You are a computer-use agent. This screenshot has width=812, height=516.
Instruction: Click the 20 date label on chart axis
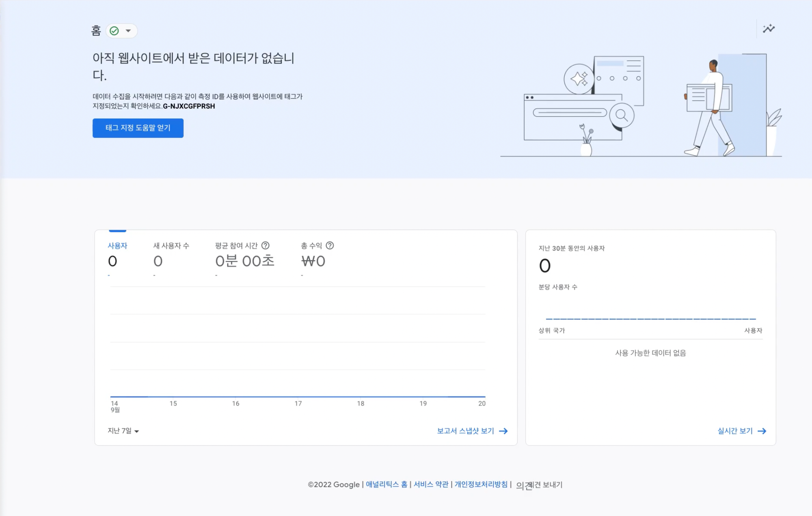482,404
